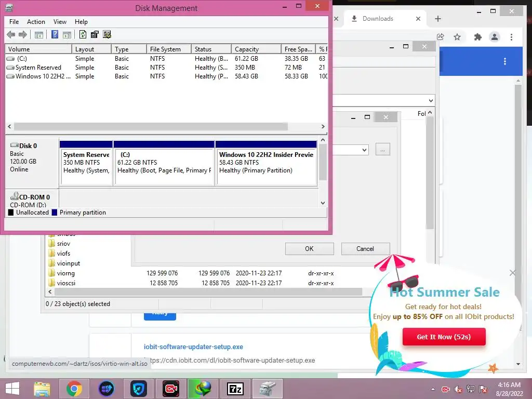Bookmark the page with the star icon

[x=457, y=37]
